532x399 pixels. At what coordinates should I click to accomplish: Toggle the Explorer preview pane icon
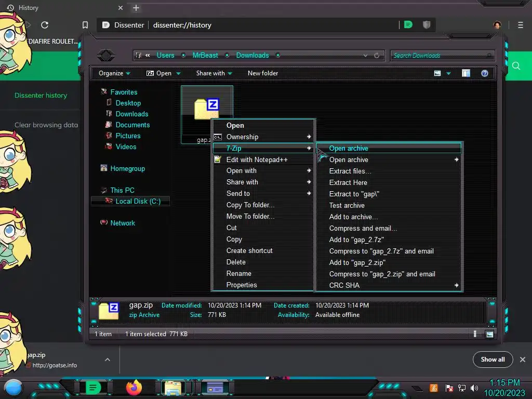pyautogui.click(x=466, y=73)
